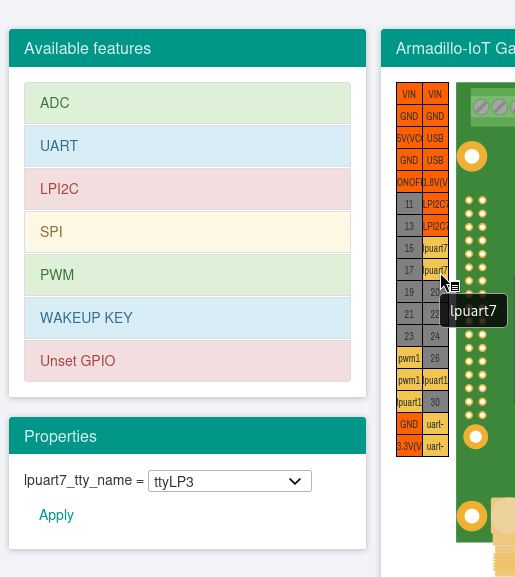
Task: Choose the WAKEUP KEY feature
Action: [187, 318]
